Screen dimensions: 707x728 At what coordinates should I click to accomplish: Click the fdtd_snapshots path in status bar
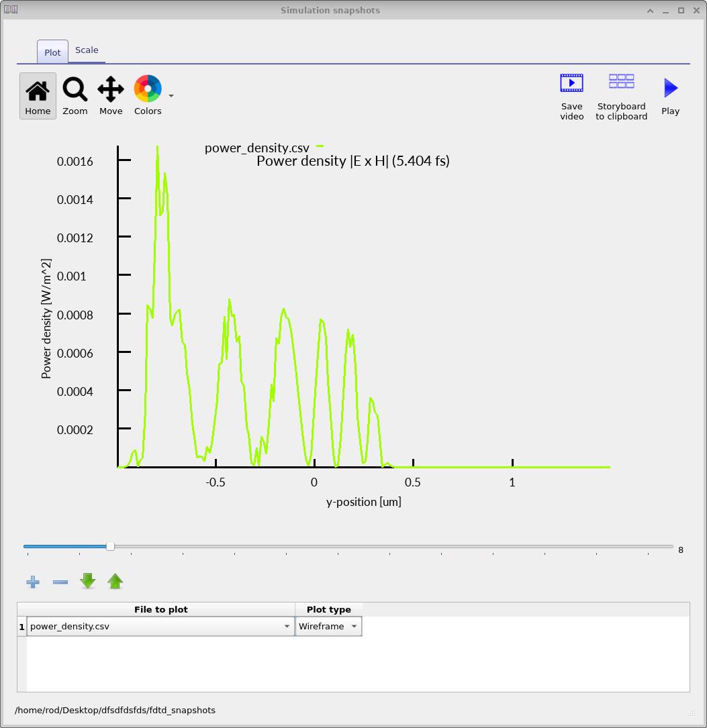pyautogui.click(x=115, y=711)
